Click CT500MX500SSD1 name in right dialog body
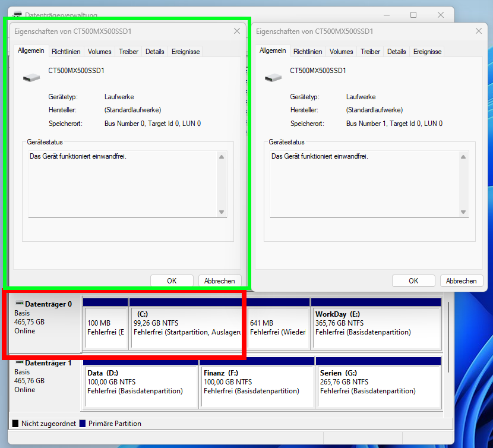Screen dimensions: 493x448 click(318, 71)
